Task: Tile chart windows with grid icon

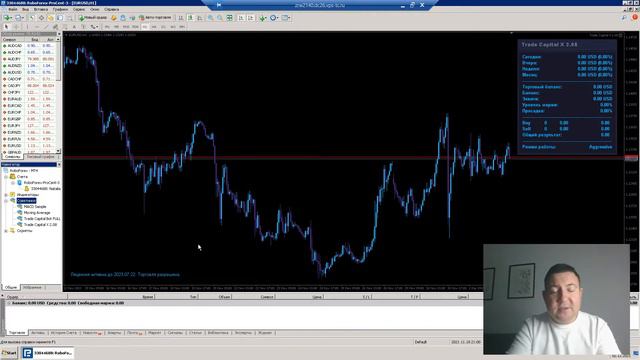Action: 229,18
